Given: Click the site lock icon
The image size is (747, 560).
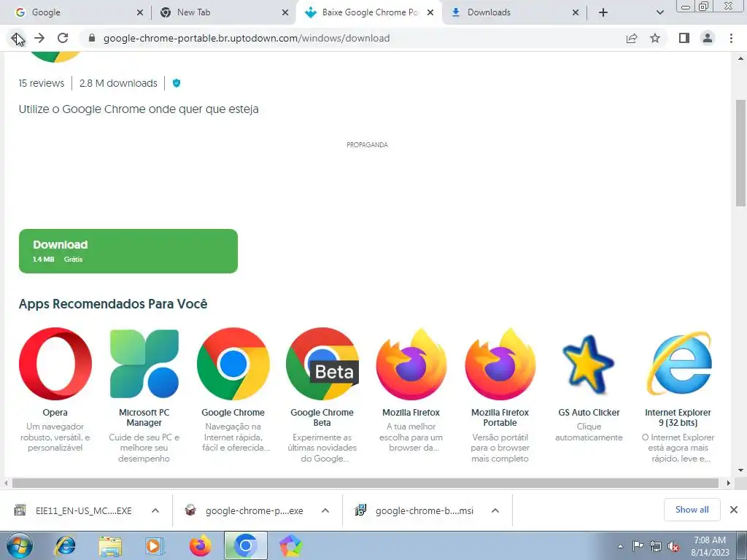Looking at the screenshot, I should tap(92, 38).
